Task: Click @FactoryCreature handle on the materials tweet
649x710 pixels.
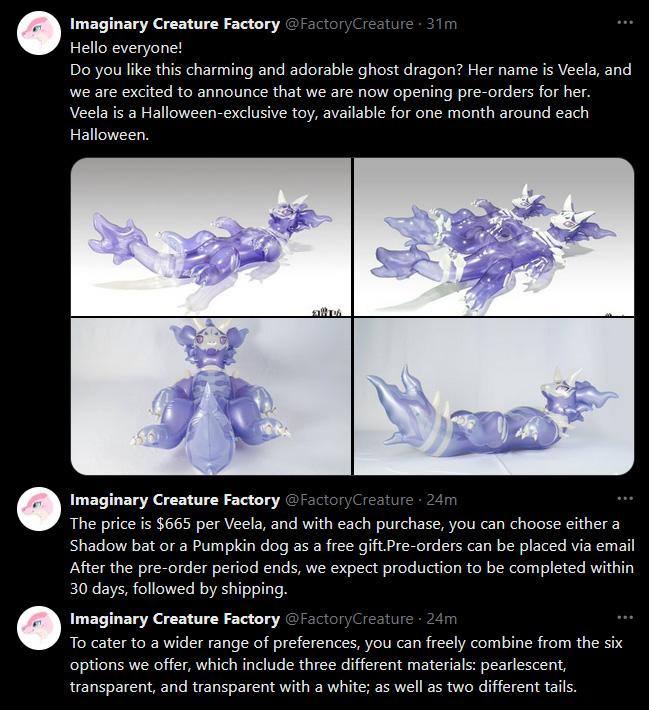Action: click(x=349, y=619)
